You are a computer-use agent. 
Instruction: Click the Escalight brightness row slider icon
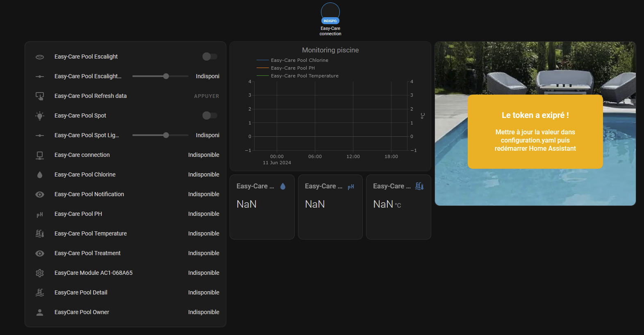40,77
